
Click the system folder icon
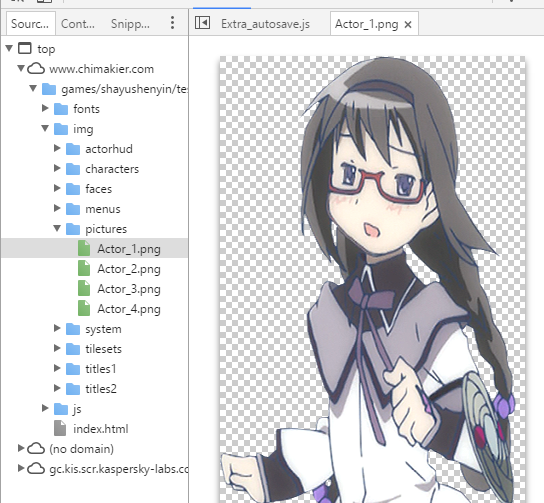[73, 329]
